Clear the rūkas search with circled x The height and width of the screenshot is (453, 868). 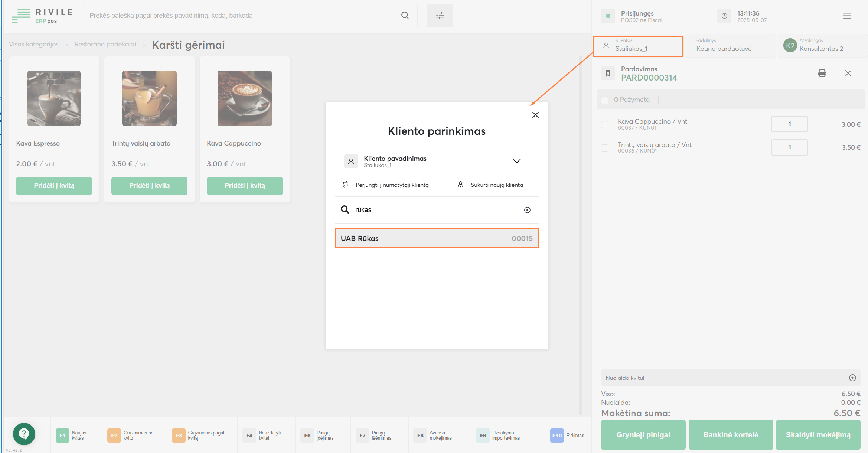click(527, 210)
